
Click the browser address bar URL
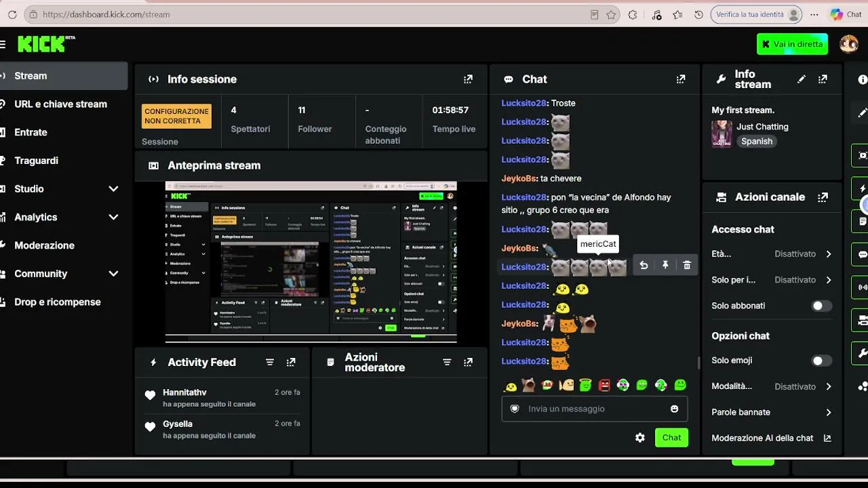[x=106, y=14]
